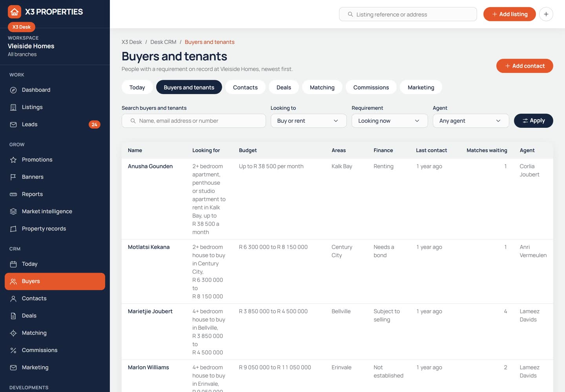Open Leads using the envelope icon
565x392 pixels.
coord(13,124)
